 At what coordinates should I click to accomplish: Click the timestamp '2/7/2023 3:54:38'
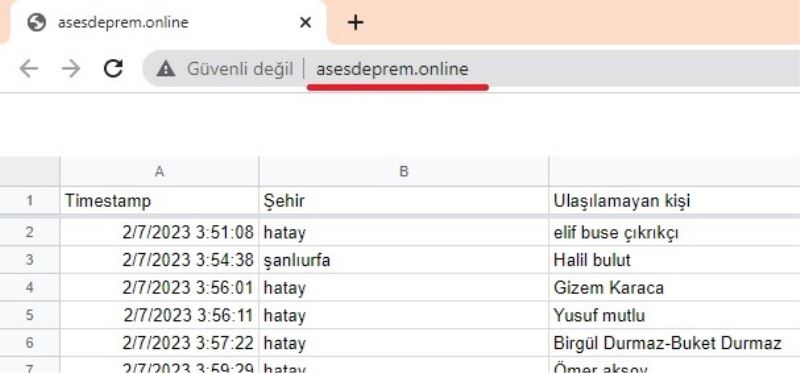188,260
